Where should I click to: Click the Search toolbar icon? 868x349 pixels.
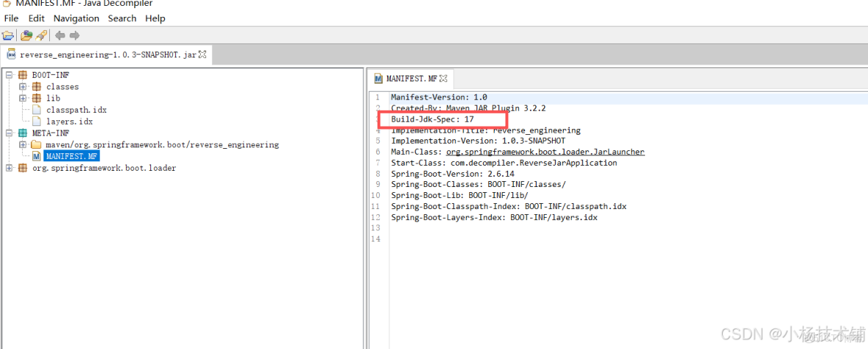tap(41, 35)
